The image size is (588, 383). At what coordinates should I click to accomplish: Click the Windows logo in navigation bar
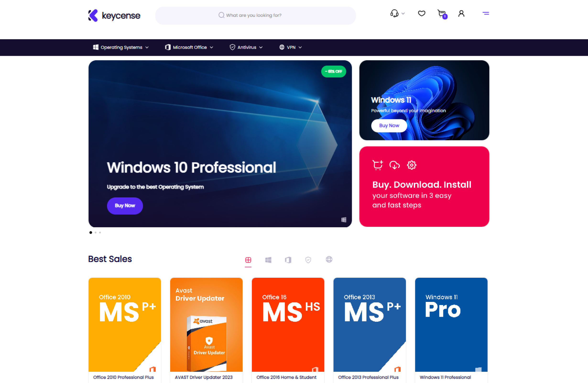click(96, 47)
